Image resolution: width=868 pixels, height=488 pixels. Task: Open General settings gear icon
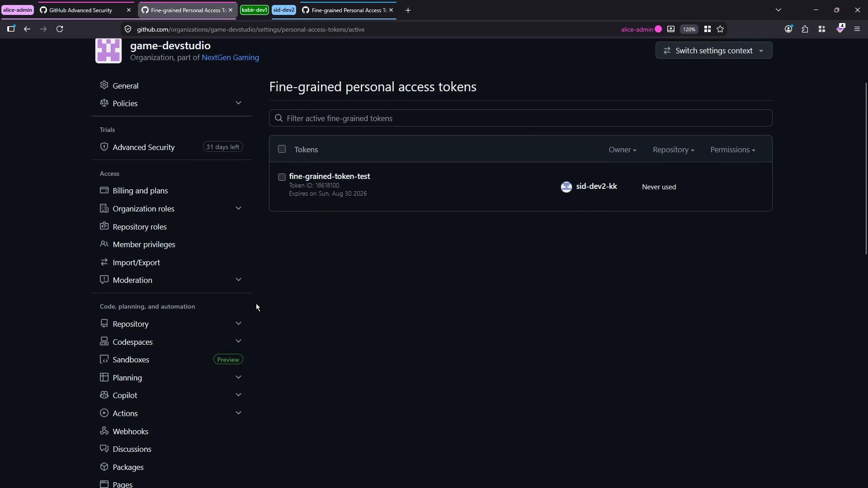pos(104,85)
